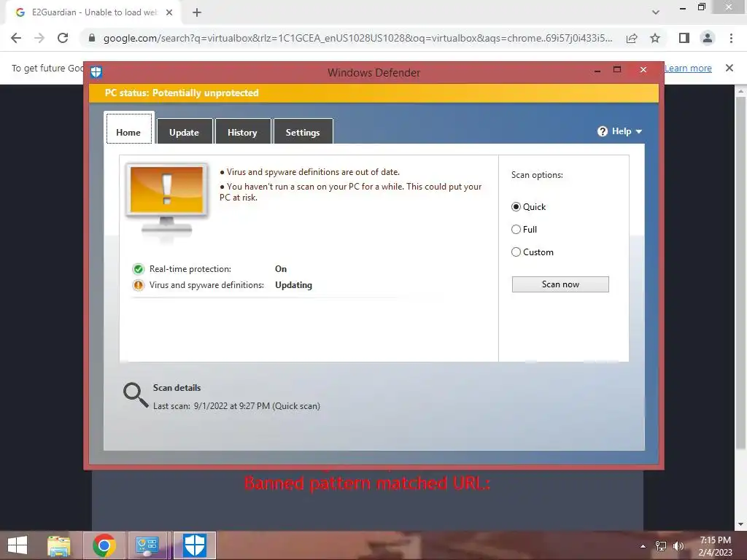Open File Explorer from taskbar
The image size is (747, 560).
click(59, 545)
